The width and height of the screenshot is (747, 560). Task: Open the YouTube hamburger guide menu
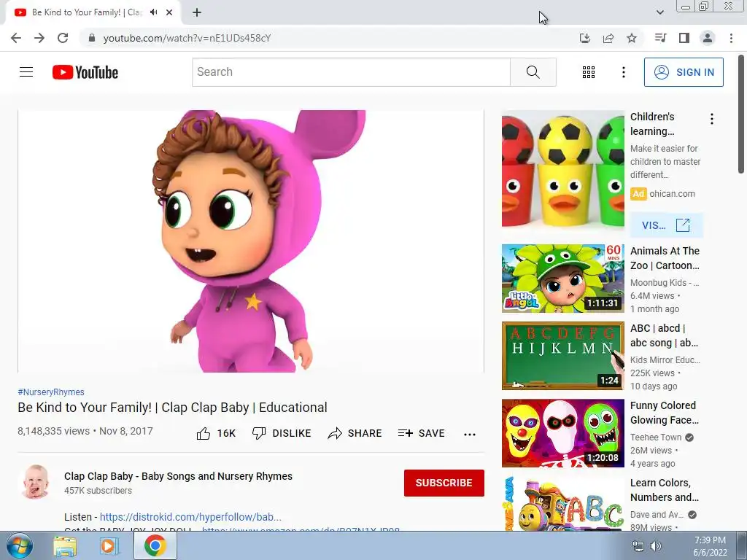(x=26, y=72)
